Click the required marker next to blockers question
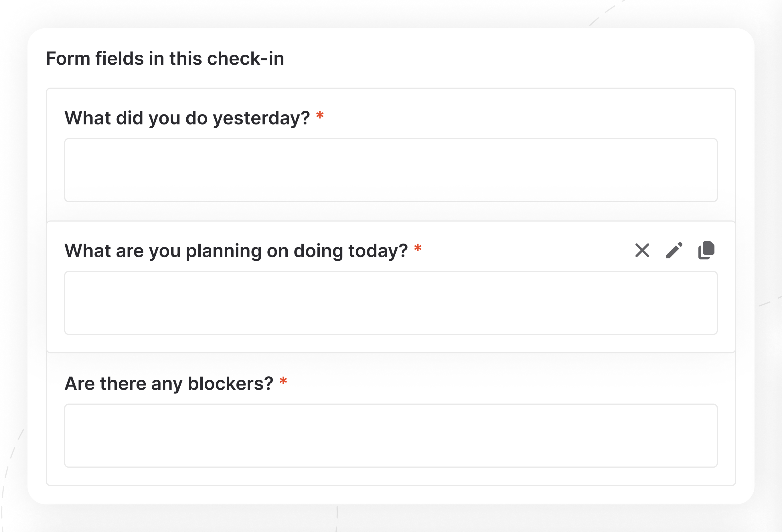782x532 pixels. tap(283, 381)
